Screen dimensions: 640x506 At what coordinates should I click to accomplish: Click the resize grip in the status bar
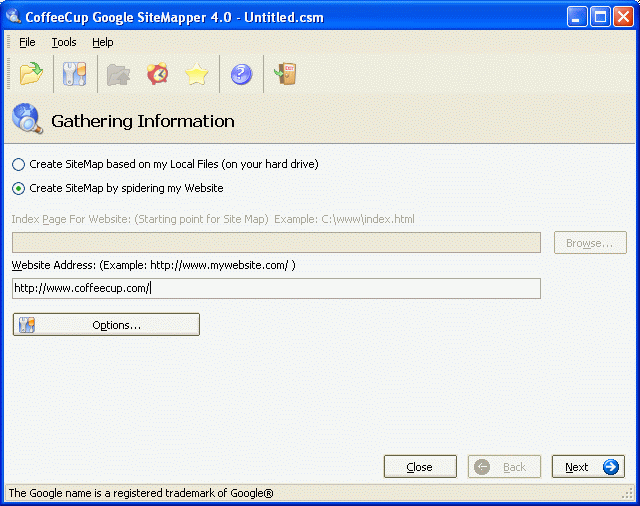(627, 494)
